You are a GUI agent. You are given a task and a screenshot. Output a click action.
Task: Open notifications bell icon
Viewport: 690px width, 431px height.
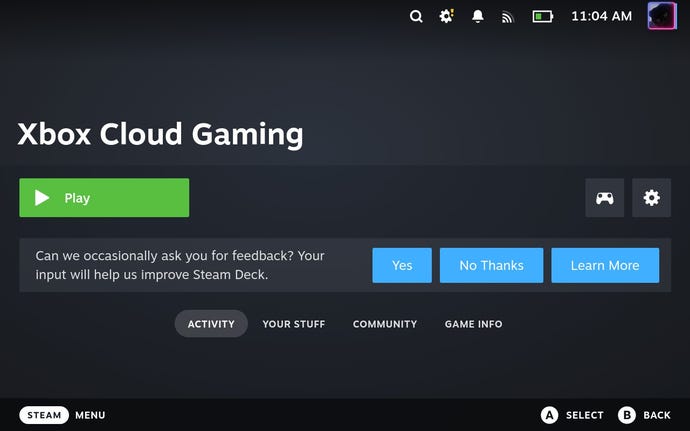tap(478, 17)
